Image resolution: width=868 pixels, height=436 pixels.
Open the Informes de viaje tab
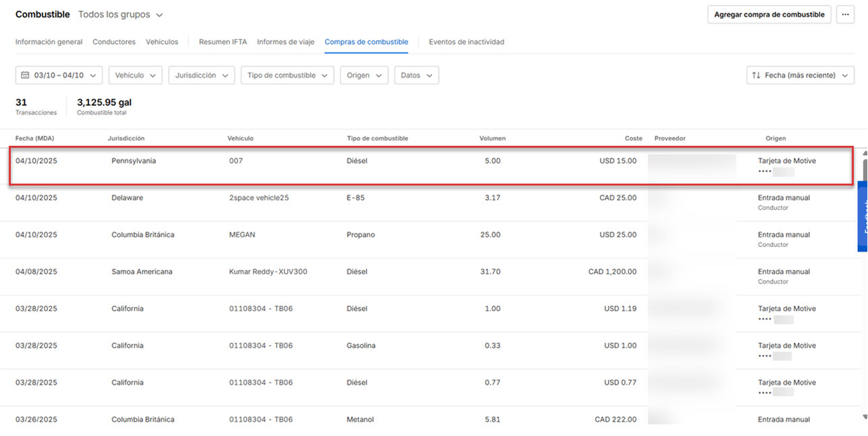tap(286, 42)
